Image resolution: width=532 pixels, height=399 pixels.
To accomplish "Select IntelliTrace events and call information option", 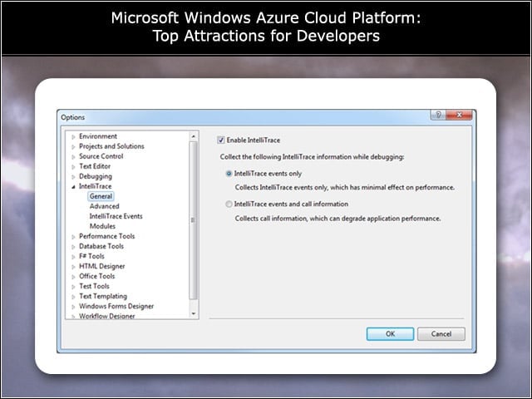I will [x=229, y=204].
